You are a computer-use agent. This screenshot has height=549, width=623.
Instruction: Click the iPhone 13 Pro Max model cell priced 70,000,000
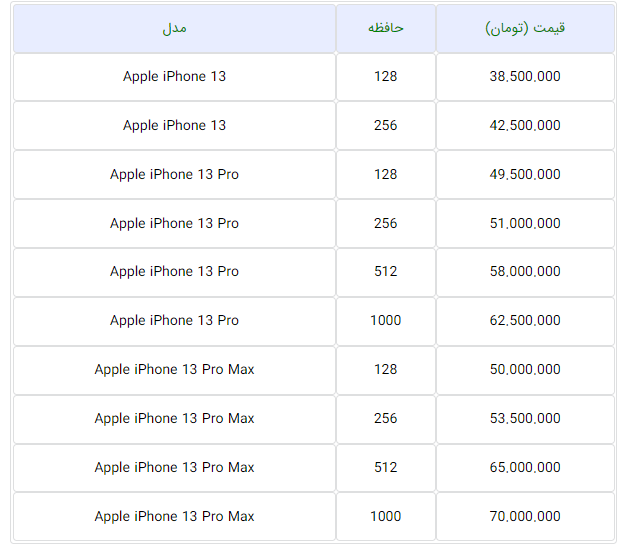point(174,517)
